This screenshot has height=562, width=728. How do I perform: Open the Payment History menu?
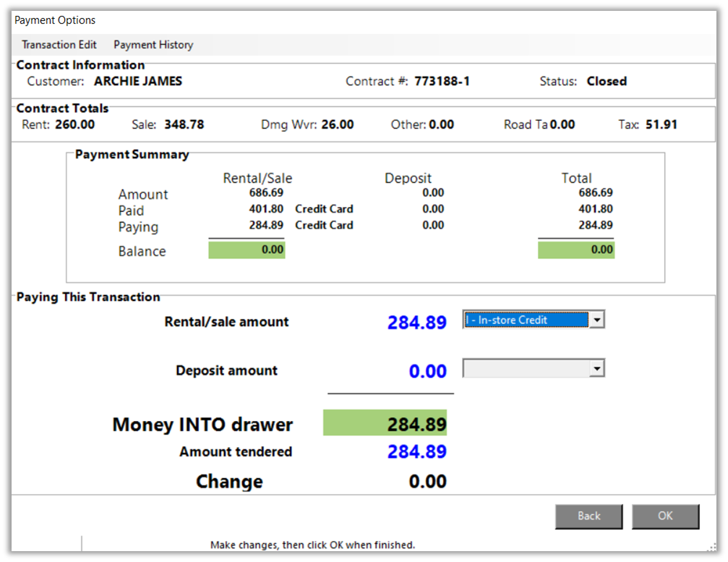point(153,45)
